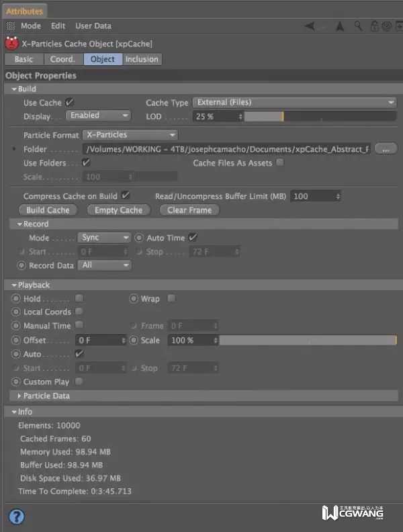Toggle the lock element padlock icon
The image size is (403, 532).
(x=374, y=26)
